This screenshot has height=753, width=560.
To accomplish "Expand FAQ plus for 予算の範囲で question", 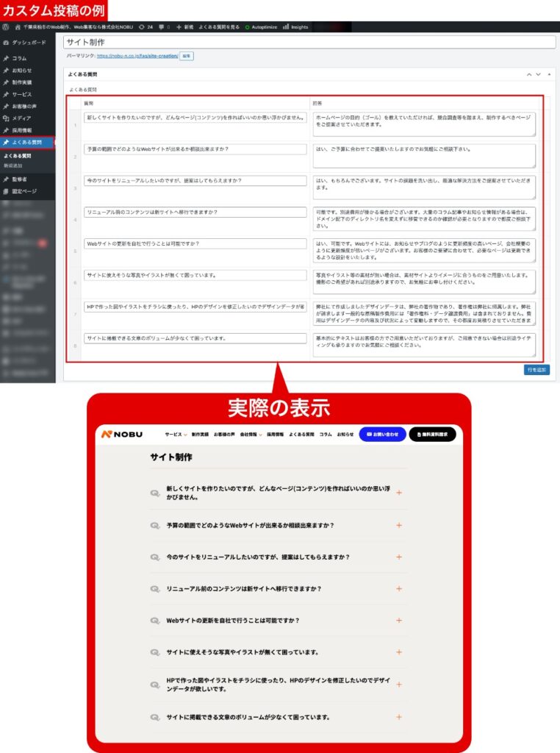I will (399, 525).
